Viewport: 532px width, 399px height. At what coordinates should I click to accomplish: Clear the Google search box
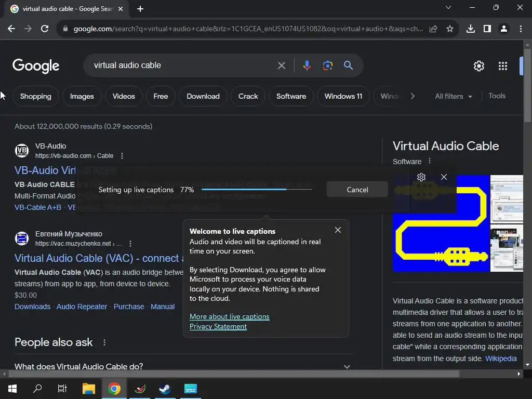[x=281, y=65]
